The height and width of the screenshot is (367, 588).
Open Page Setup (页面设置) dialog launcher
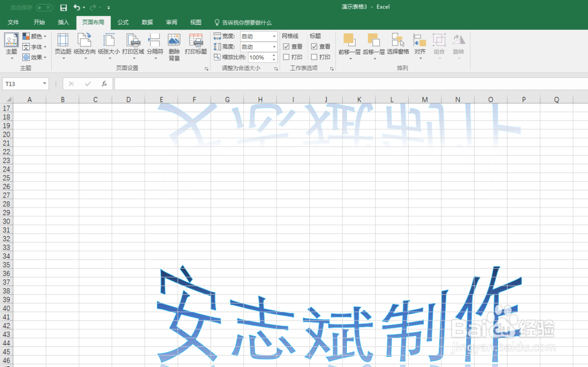click(206, 69)
